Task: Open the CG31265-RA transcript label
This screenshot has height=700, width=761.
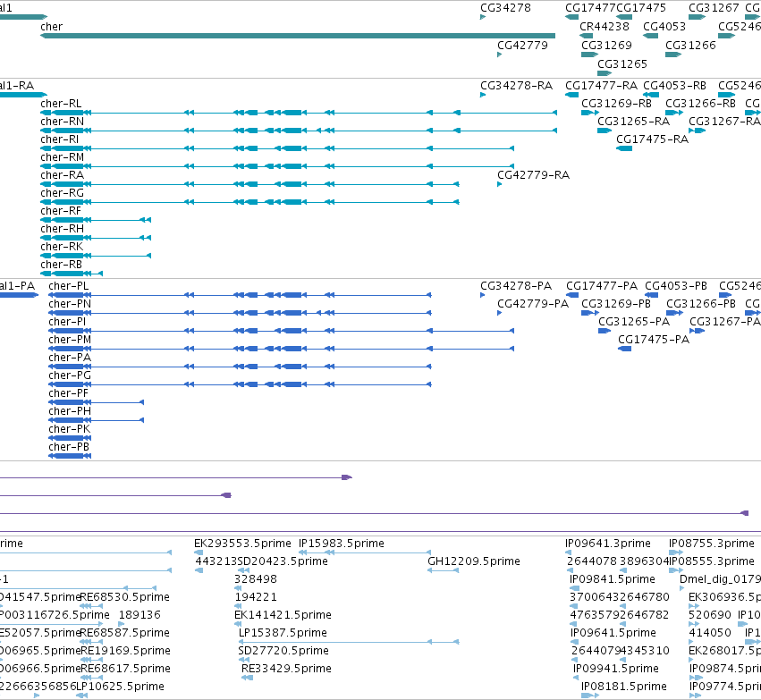Action: click(633, 122)
